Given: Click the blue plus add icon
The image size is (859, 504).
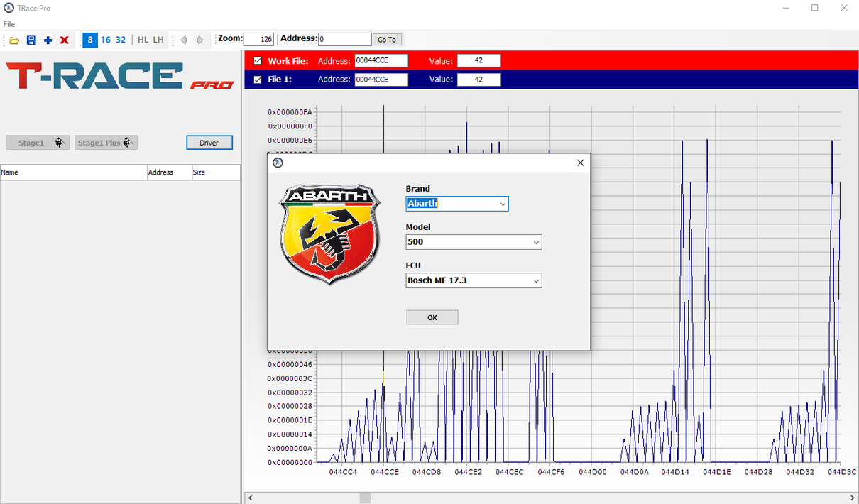Looking at the screenshot, I should 48,40.
